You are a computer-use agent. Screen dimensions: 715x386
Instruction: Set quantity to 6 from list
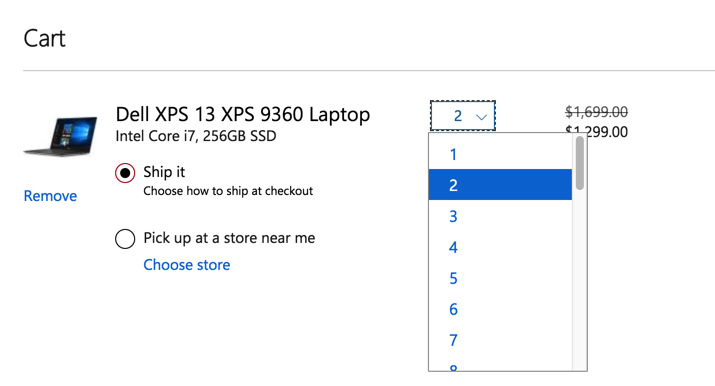point(500,309)
